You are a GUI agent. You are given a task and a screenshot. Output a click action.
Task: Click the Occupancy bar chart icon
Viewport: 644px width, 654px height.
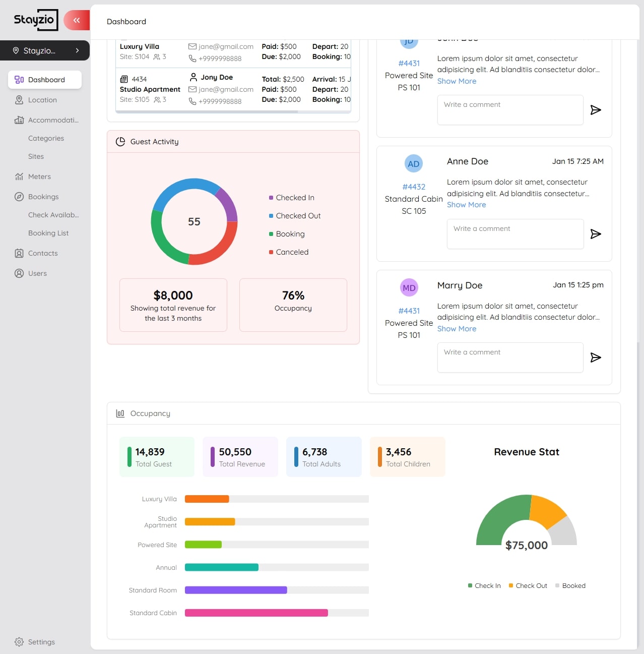click(x=120, y=413)
